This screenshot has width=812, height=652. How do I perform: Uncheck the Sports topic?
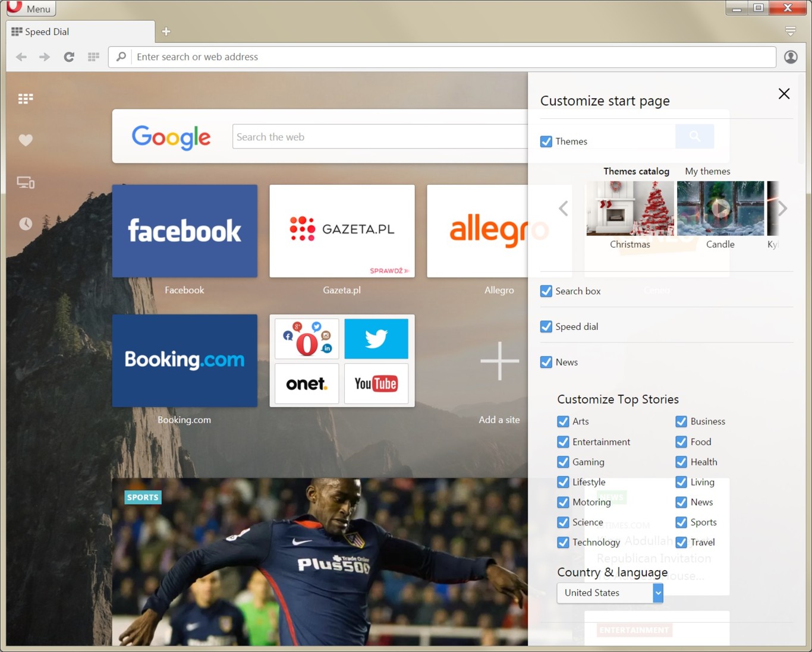(681, 522)
